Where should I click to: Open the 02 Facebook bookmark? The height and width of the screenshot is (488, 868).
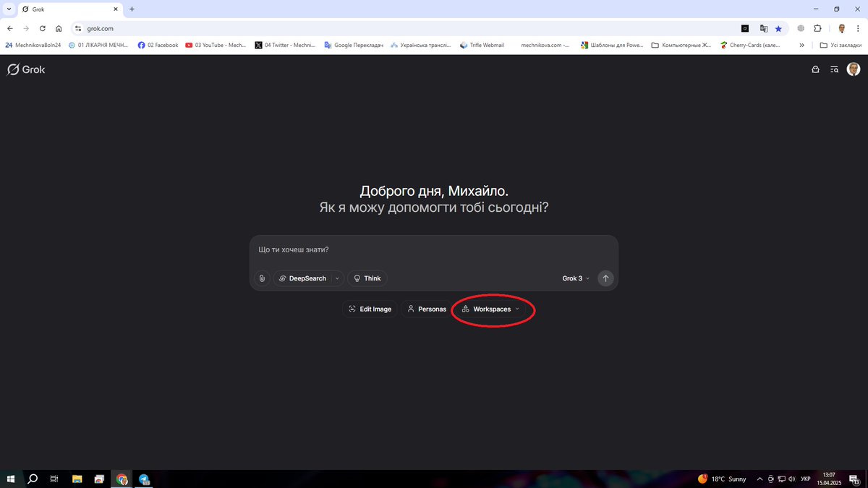click(158, 45)
